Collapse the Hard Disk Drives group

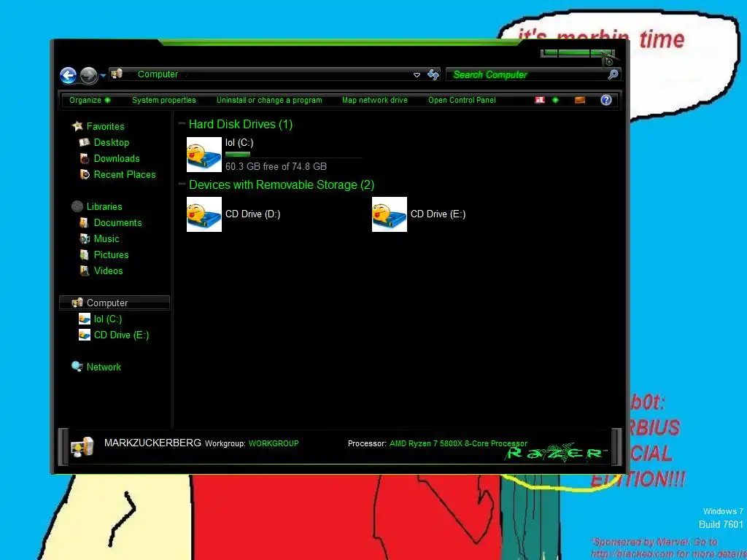click(182, 123)
